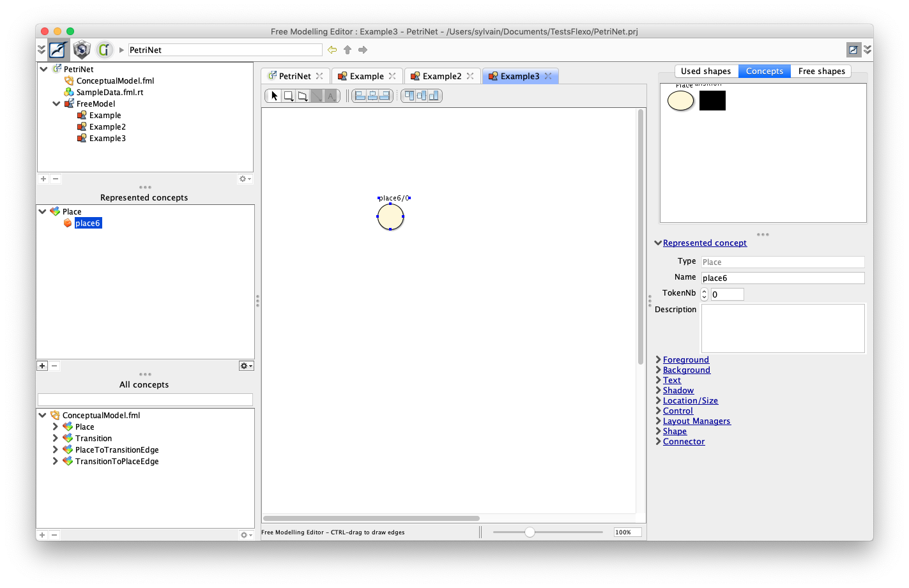Expand the Location/Size properties link

[x=691, y=400]
